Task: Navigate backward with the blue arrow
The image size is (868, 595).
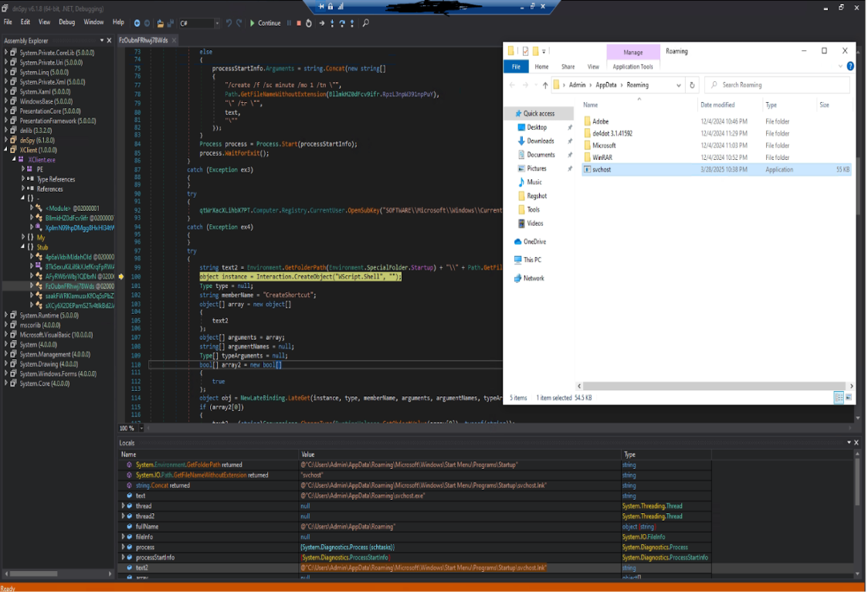Action: (137, 23)
